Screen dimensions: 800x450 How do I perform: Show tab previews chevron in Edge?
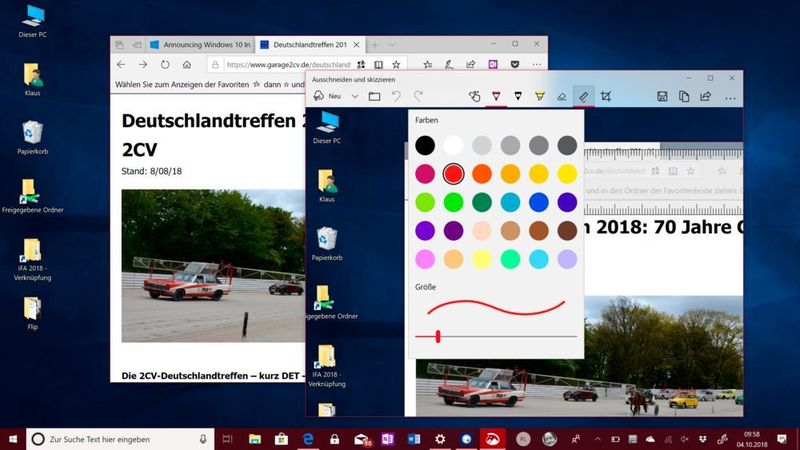(x=392, y=45)
